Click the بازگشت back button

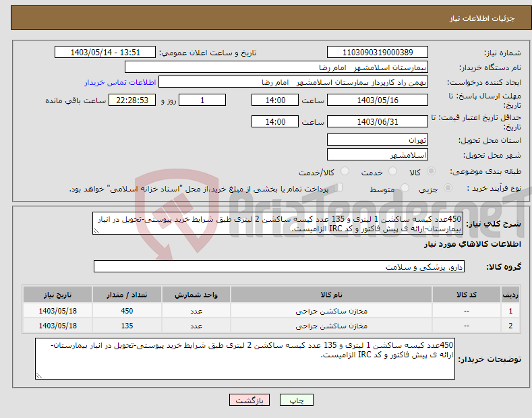[x=249, y=400]
